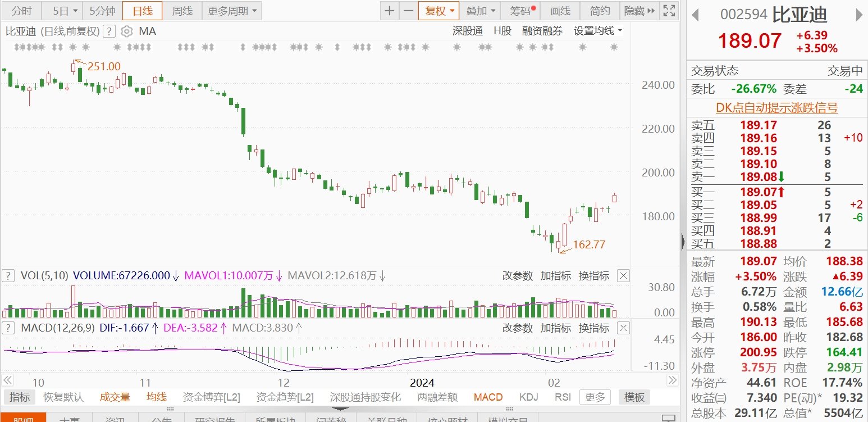
Task: Switch to the 周线 weekly tab
Action: (182, 10)
